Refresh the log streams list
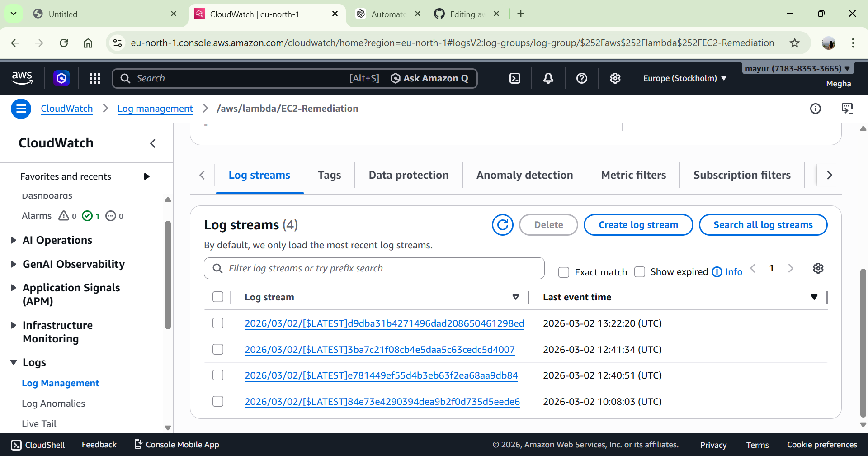 pos(503,225)
